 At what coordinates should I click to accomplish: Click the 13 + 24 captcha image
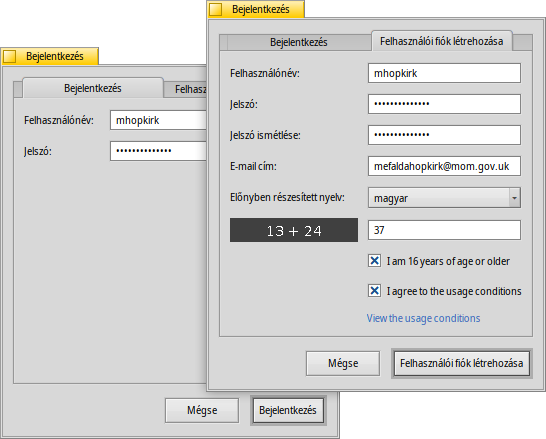294,230
